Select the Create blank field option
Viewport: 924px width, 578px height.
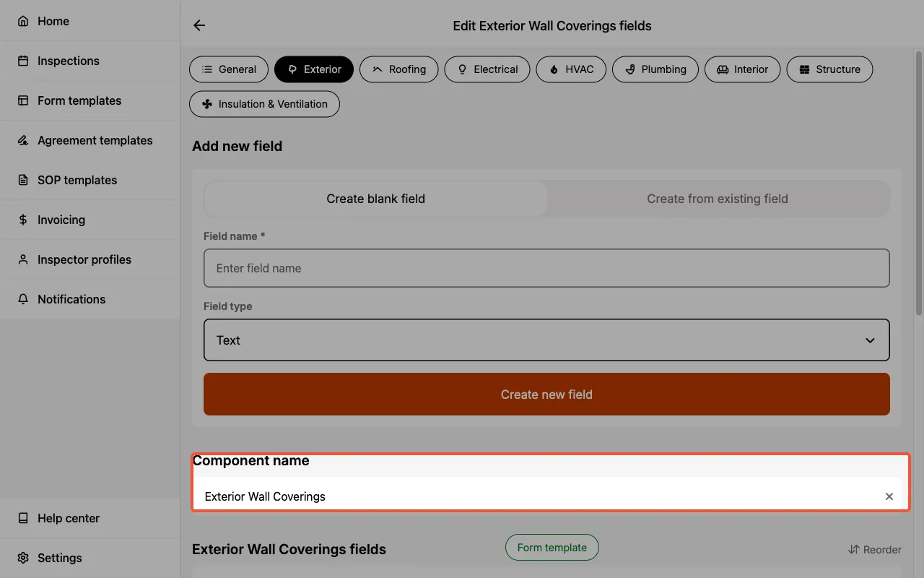pos(375,199)
